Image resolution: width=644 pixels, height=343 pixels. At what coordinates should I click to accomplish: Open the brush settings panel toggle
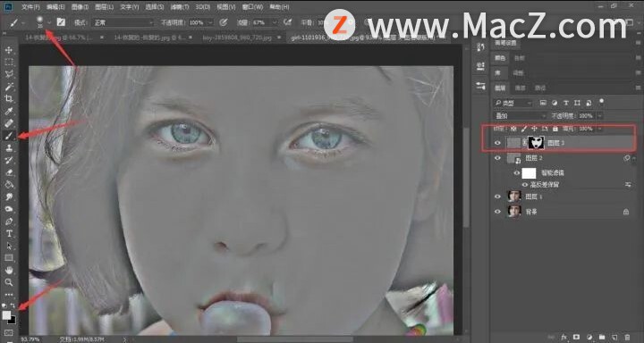click(61, 22)
